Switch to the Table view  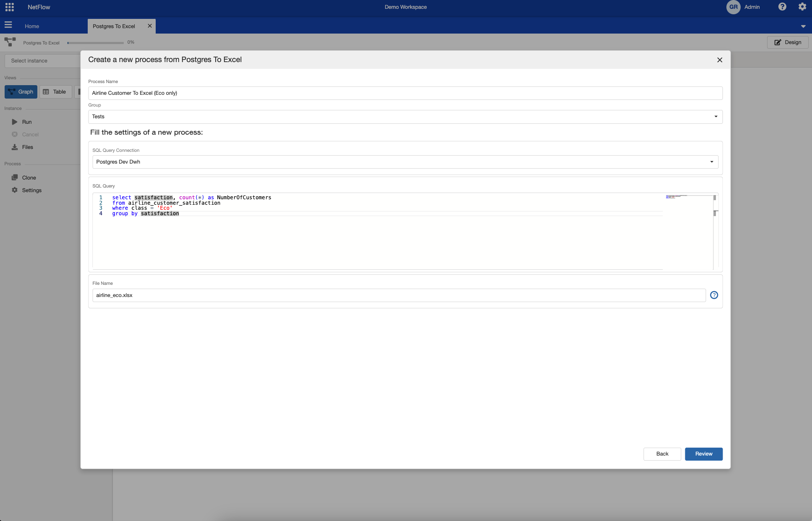tap(55, 92)
